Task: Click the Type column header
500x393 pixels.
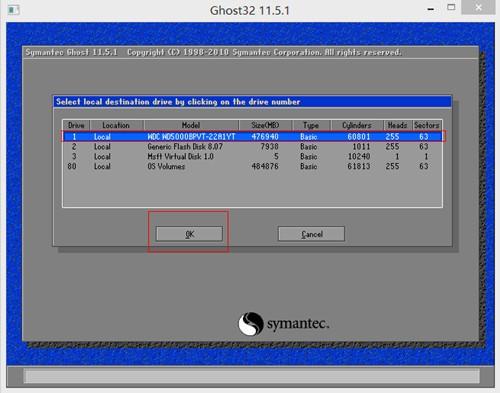Action: pyautogui.click(x=311, y=125)
